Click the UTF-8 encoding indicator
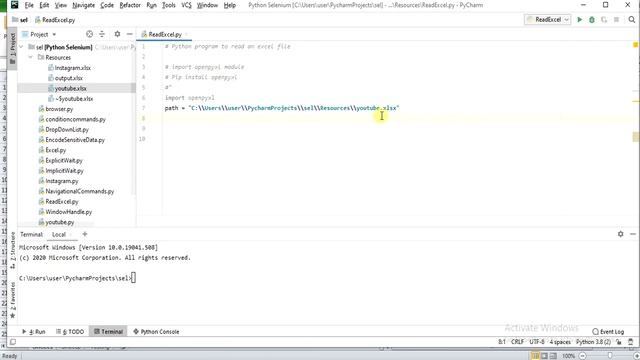 537,342
